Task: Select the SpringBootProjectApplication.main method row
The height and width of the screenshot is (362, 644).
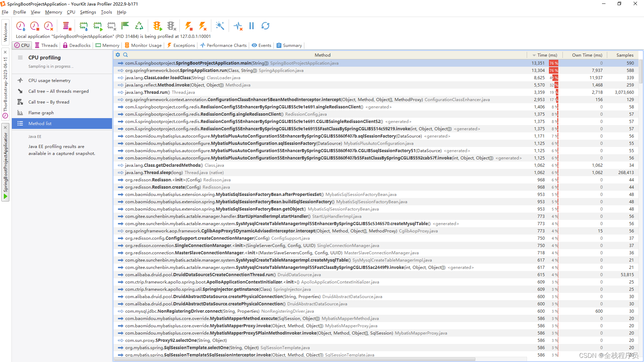Action: [376, 63]
